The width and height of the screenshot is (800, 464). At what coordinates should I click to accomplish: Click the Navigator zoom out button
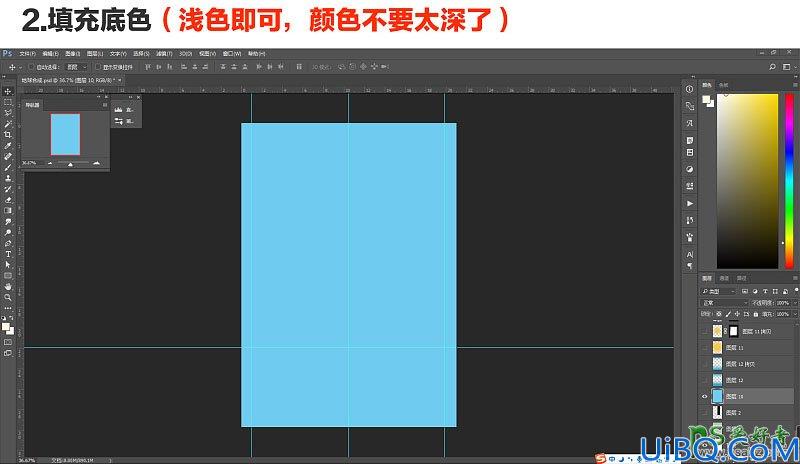click(x=49, y=163)
